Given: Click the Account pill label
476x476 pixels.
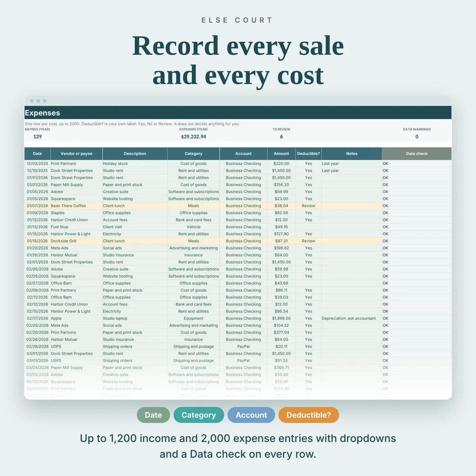Looking at the screenshot, I should [x=251, y=415].
